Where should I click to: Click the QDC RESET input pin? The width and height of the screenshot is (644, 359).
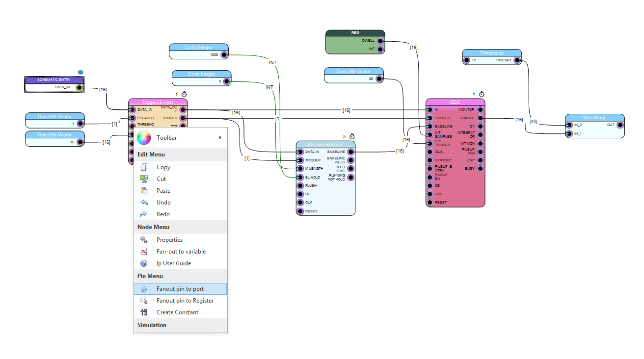[430, 203]
